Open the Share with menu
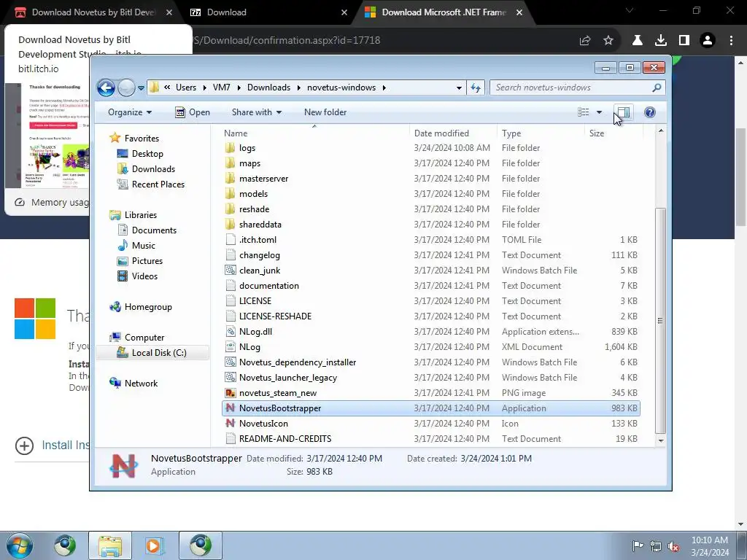Image resolution: width=747 pixels, height=560 pixels. [257, 112]
